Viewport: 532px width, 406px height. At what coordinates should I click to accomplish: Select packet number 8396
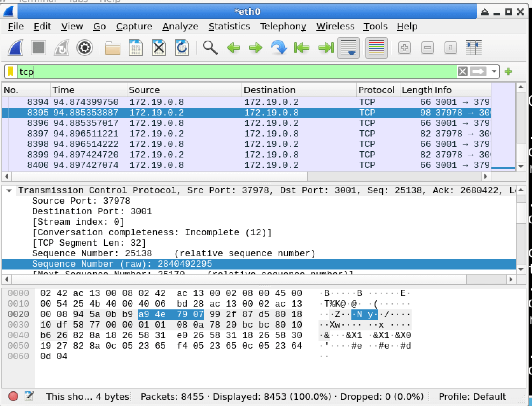tap(246, 123)
